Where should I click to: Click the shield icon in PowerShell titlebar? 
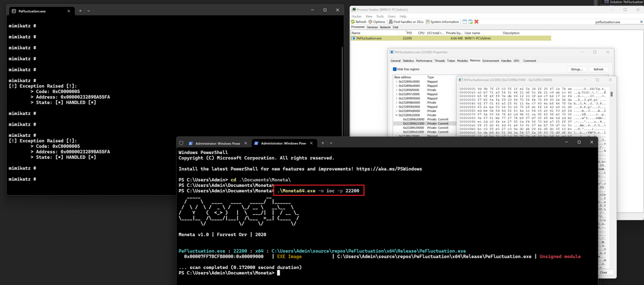coord(182,143)
